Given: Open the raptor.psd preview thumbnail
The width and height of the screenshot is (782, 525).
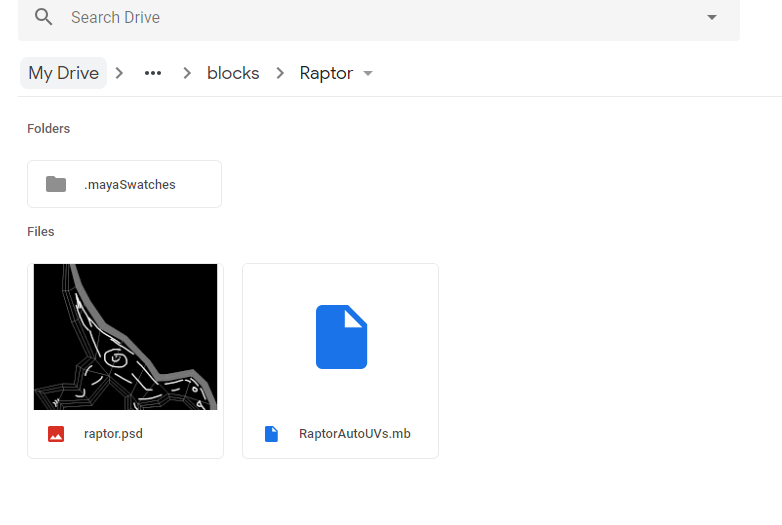Looking at the screenshot, I should pos(125,337).
